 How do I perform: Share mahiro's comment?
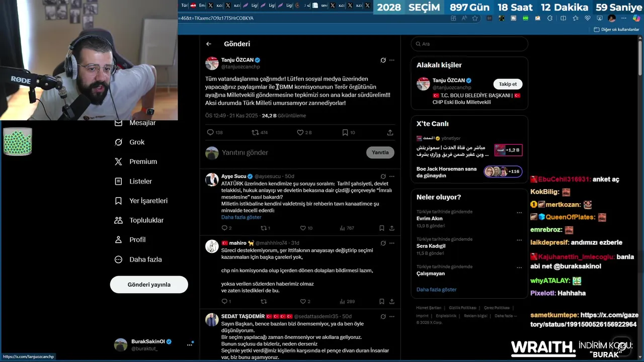click(x=391, y=301)
